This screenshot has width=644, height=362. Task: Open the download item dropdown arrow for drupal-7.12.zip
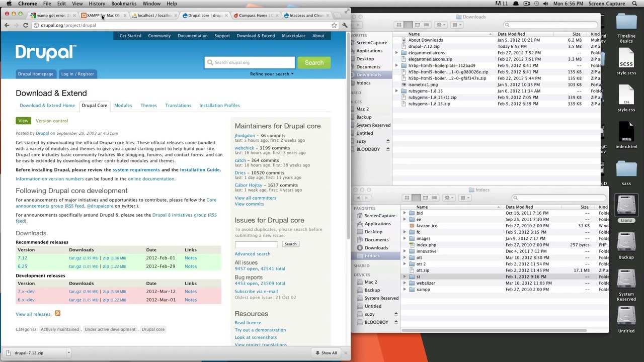(x=68, y=352)
